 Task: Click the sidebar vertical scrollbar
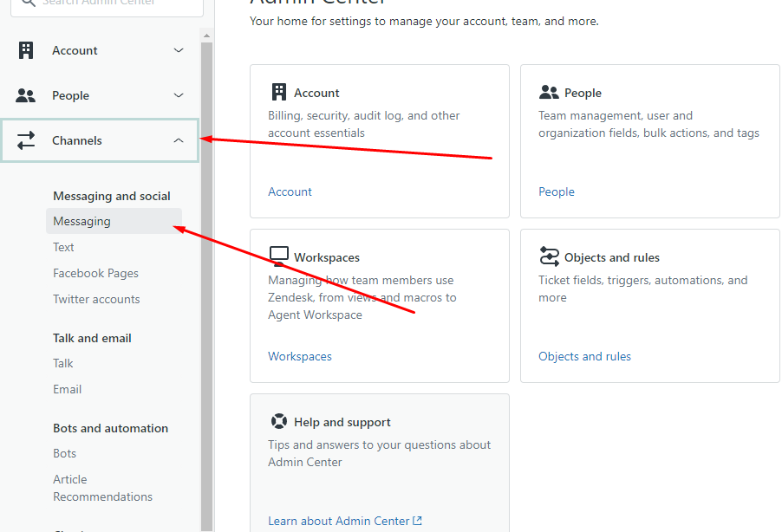206,286
